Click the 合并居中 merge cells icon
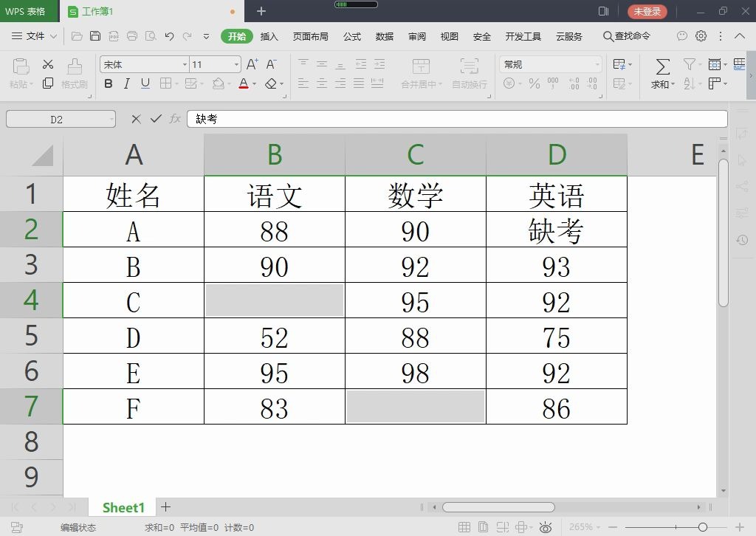This screenshot has height=536, width=756. pos(420,72)
